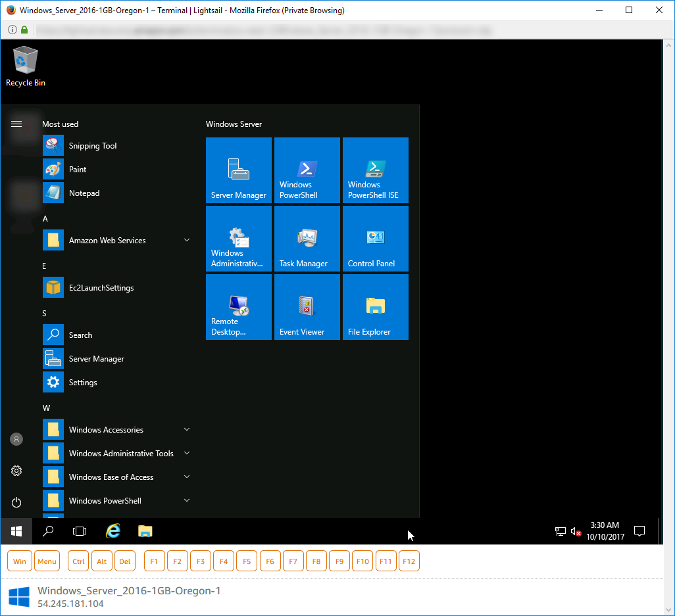Launch the Event Viewer tile
Screen dimensions: 675x616
pos(307,307)
